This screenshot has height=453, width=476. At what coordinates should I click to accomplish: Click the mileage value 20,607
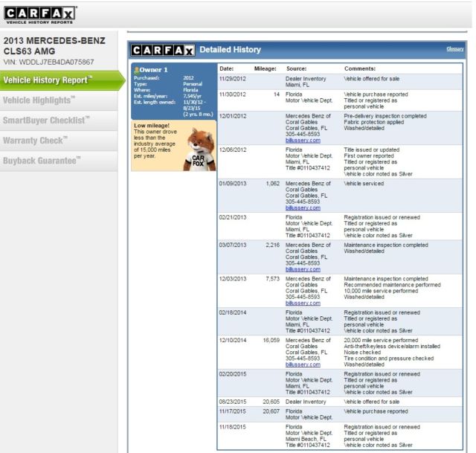(271, 411)
